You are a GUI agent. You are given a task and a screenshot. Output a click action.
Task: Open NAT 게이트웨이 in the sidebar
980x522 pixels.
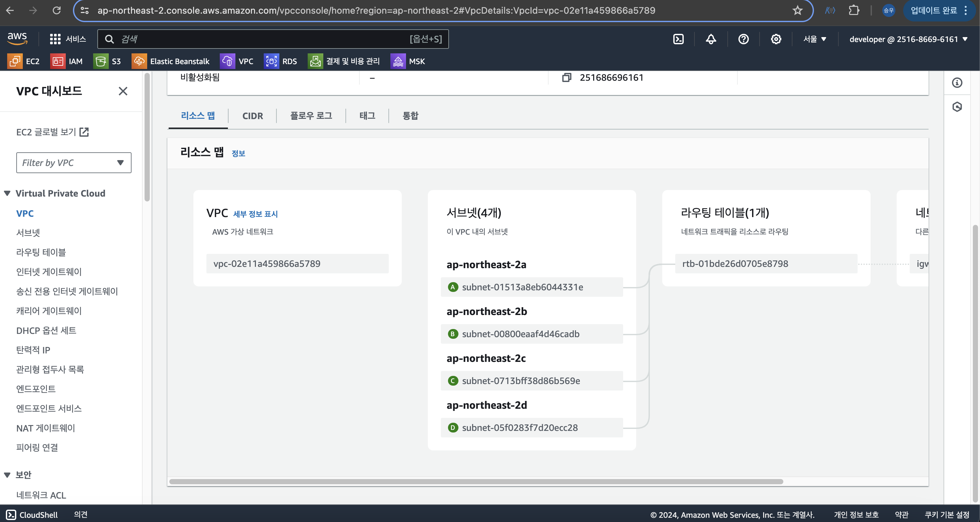pos(46,428)
